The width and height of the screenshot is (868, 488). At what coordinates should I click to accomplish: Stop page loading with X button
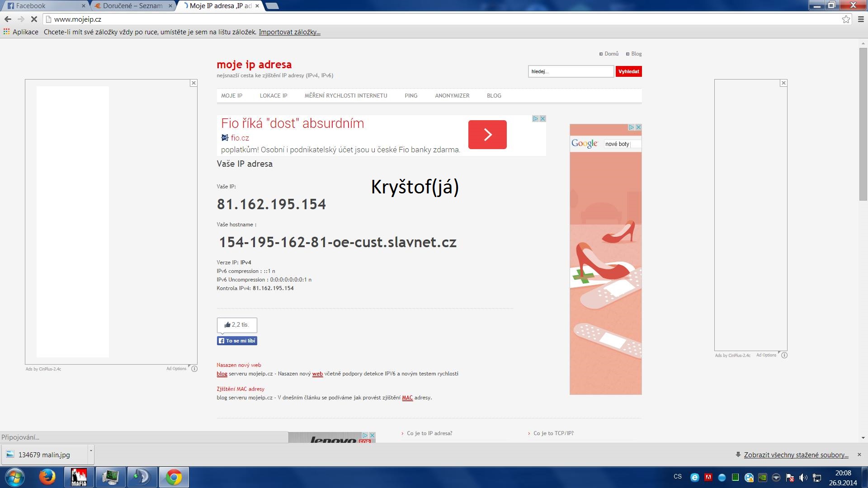pyautogui.click(x=34, y=19)
